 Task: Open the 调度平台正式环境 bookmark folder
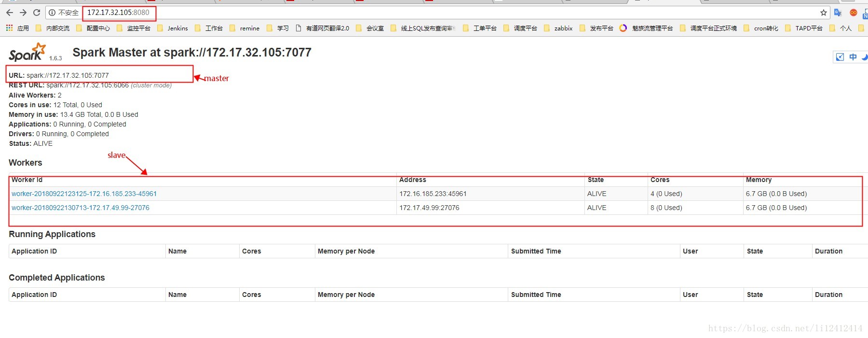tap(708, 28)
